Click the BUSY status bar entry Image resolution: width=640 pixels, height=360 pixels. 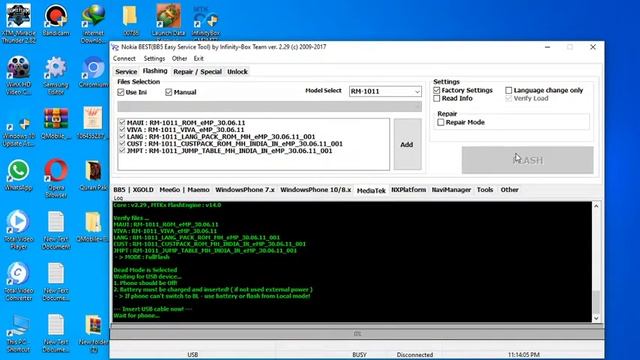pyautogui.click(x=359, y=355)
